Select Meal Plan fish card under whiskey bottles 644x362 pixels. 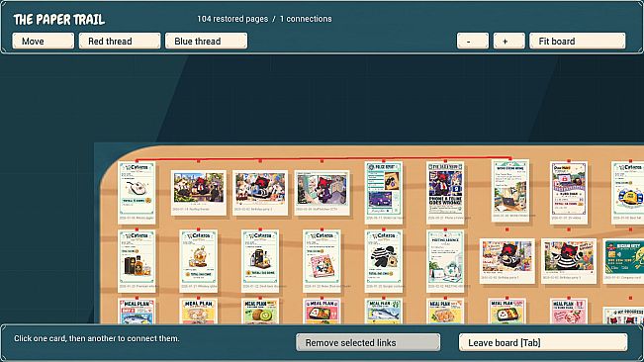137,312
